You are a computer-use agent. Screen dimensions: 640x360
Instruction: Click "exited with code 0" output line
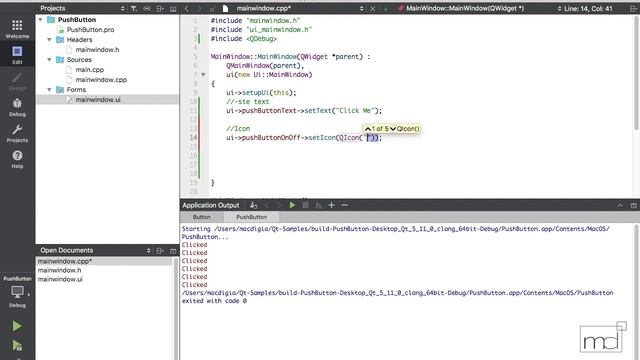click(214, 301)
